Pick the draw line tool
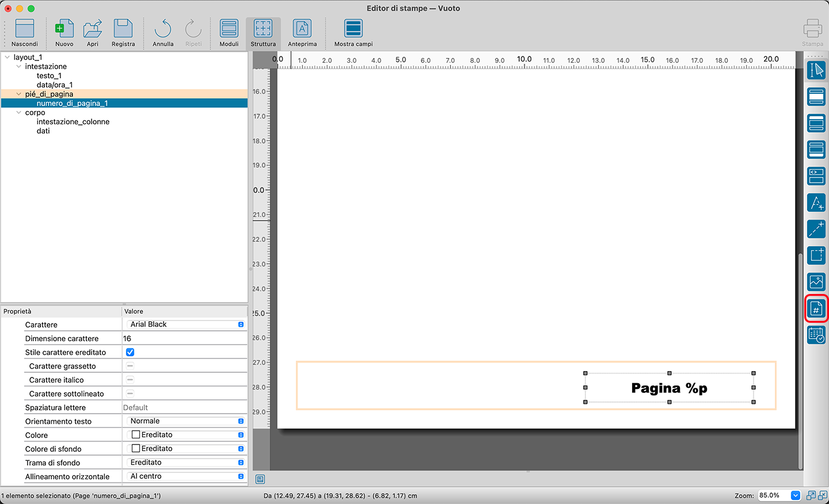Screen dimensions: 829x504 point(816,229)
